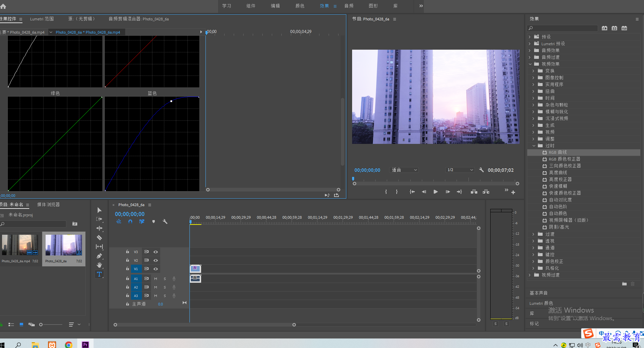Screen dimensions: 644x348
Task: Open Chrome from Windows taskbar
Action: click(x=68, y=345)
